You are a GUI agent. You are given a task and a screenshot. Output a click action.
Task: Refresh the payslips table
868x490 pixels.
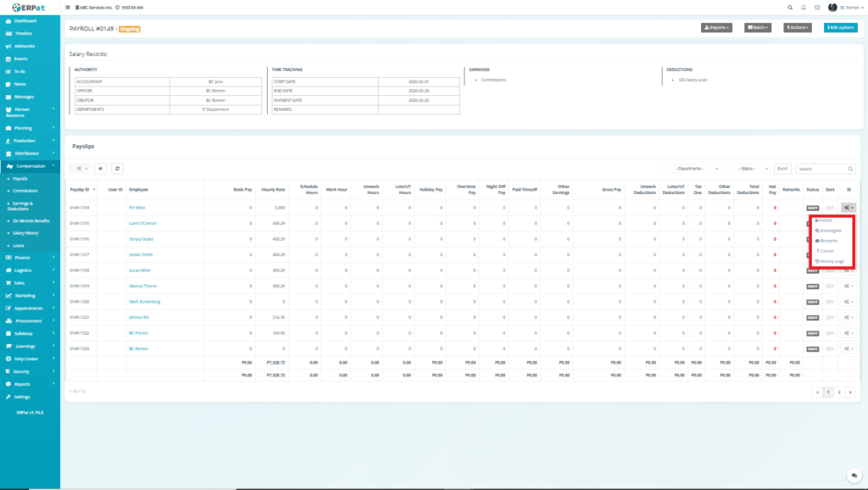pyautogui.click(x=117, y=169)
